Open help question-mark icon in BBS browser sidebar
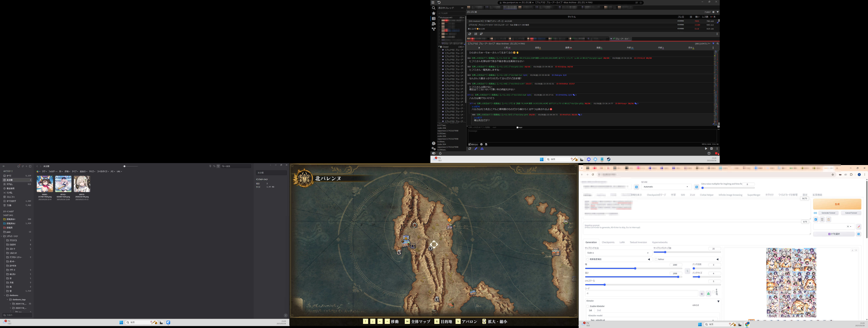Screen dimensions: 868x328 [434, 143]
